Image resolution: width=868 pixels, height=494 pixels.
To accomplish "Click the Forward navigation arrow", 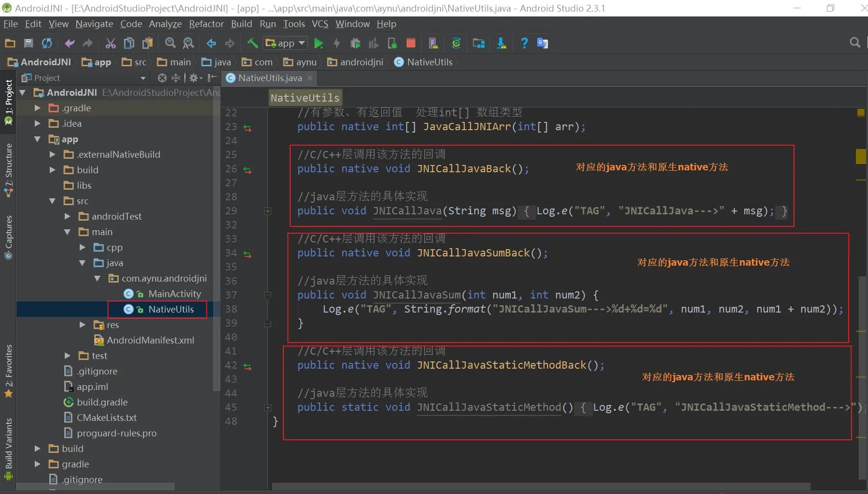I will click(x=230, y=43).
